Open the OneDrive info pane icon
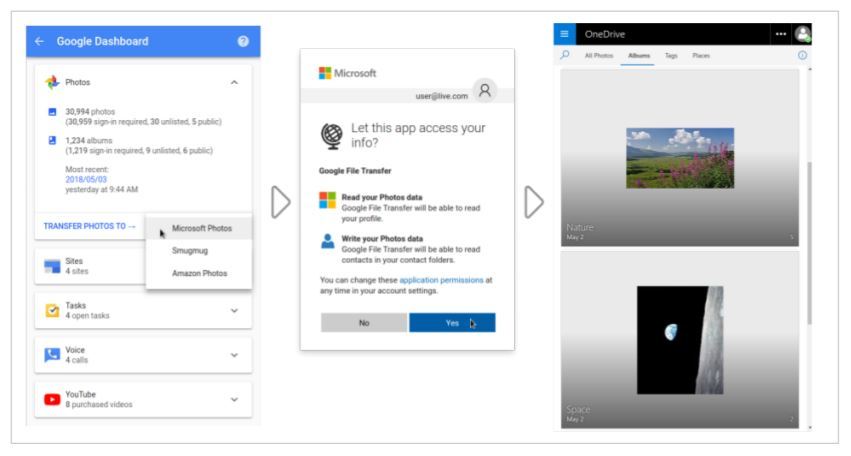The image size is (851, 456). tap(802, 55)
